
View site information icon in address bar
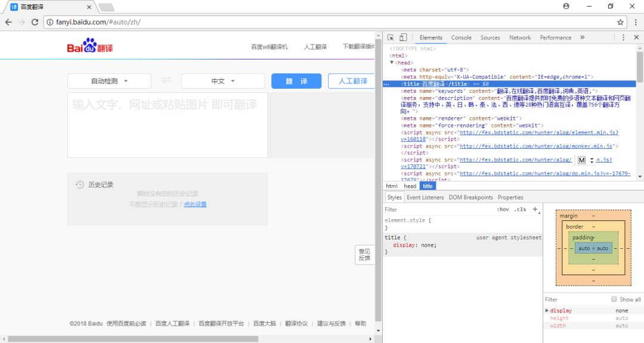pos(50,22)
